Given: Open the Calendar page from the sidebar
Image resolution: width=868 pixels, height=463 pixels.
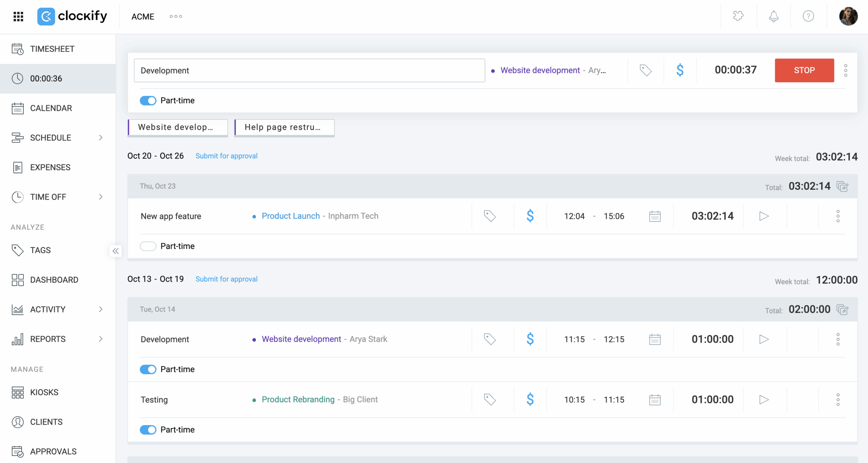Looking at the screenshot, I should point(51,108).
